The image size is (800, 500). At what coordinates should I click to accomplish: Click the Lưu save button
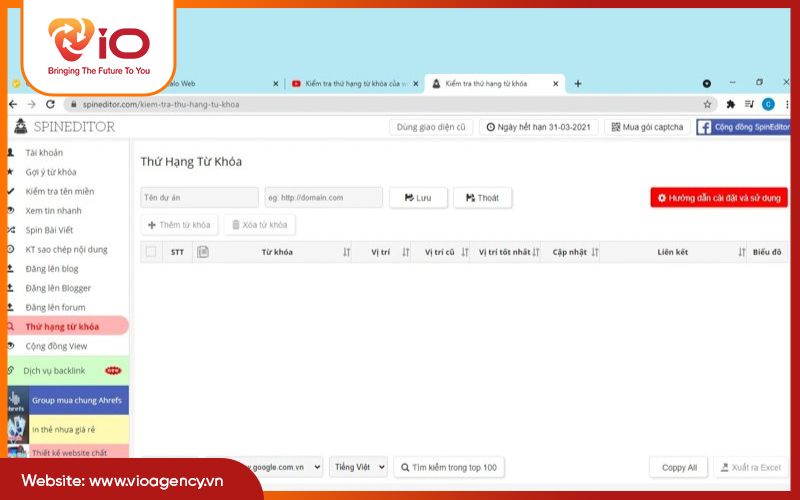coord(418,198)
